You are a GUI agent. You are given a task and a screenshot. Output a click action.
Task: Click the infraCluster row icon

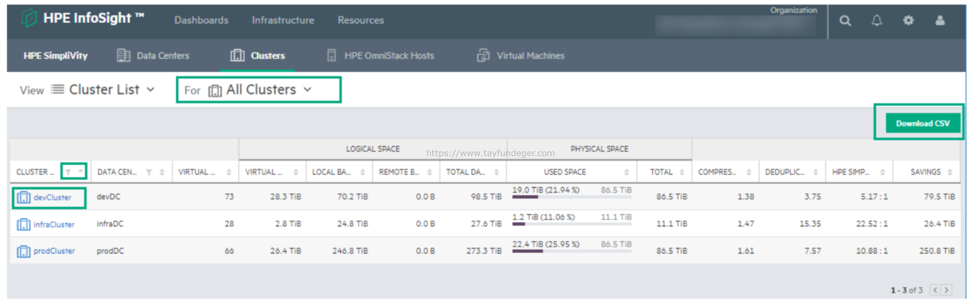[24, 224]
